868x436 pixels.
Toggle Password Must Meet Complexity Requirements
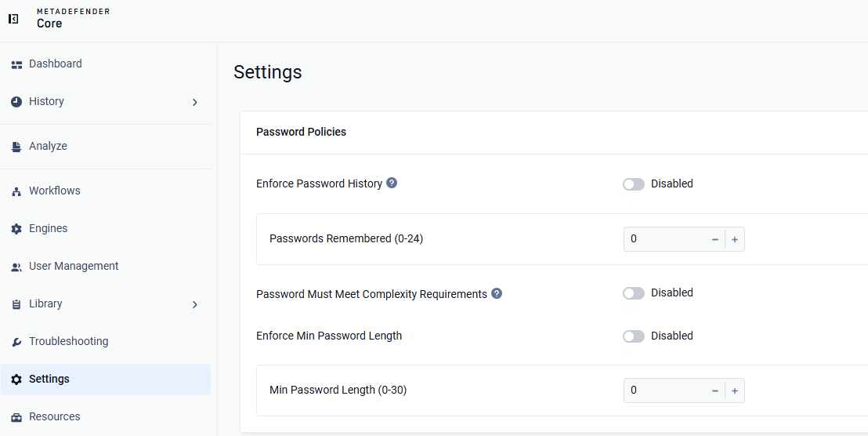coord(634,293)
